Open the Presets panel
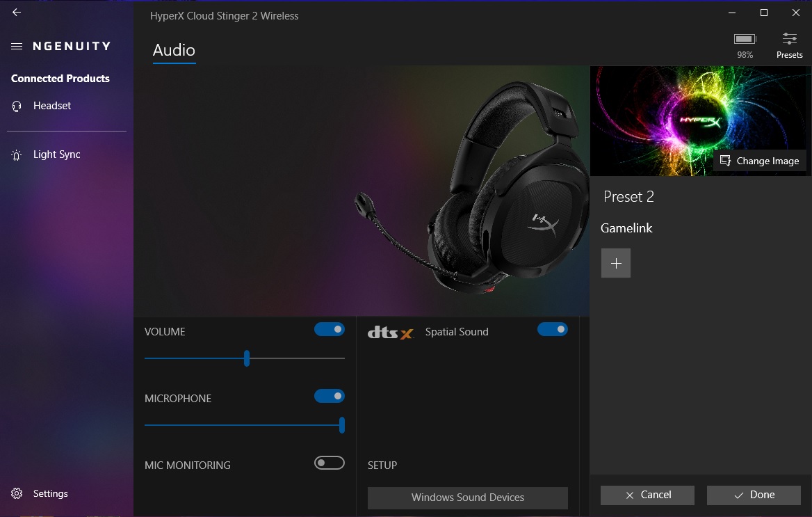 789,40
